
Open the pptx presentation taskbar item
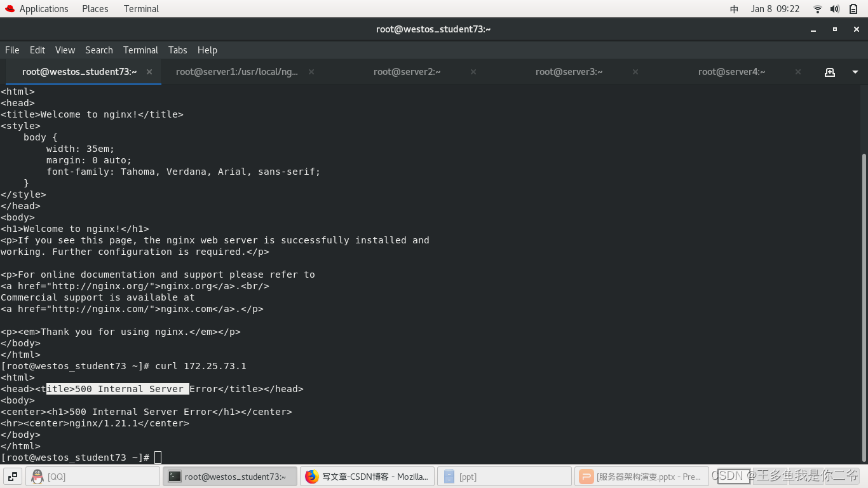pos(641,477)
